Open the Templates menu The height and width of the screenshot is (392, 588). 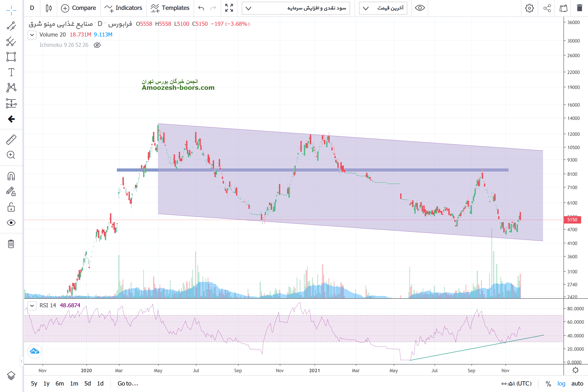tap(170, 8)
